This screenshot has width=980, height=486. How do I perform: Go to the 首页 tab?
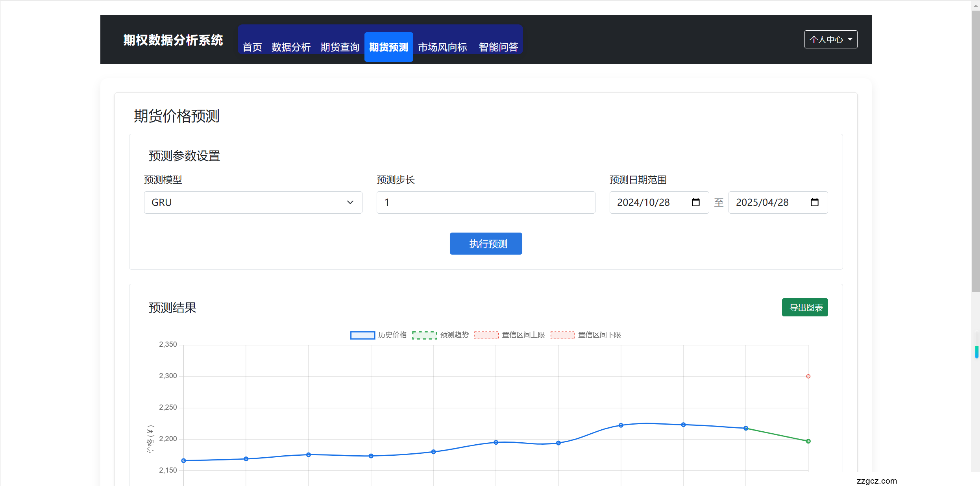tap(252, 47)
